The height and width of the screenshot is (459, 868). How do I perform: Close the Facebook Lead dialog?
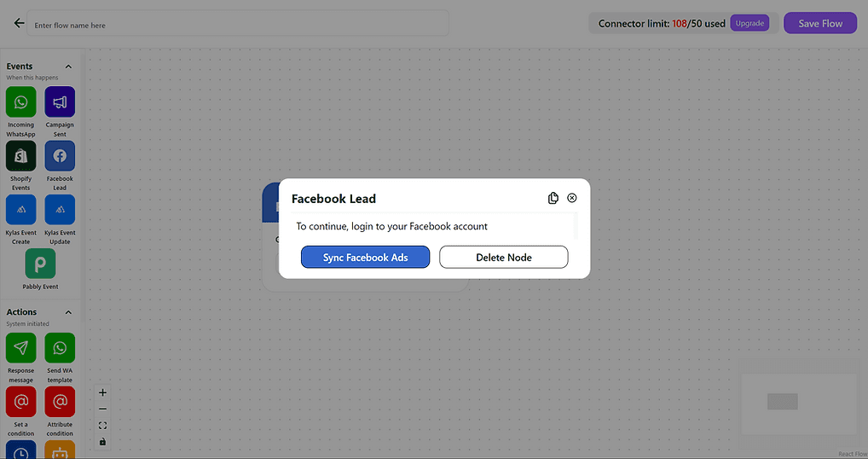pos(572,198)
